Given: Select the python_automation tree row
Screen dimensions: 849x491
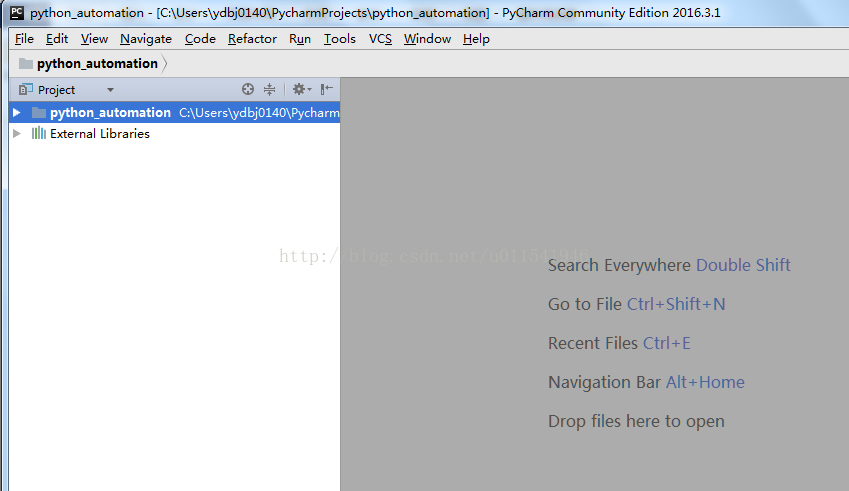Looking at the screenshot, I should tap(174, 113).
